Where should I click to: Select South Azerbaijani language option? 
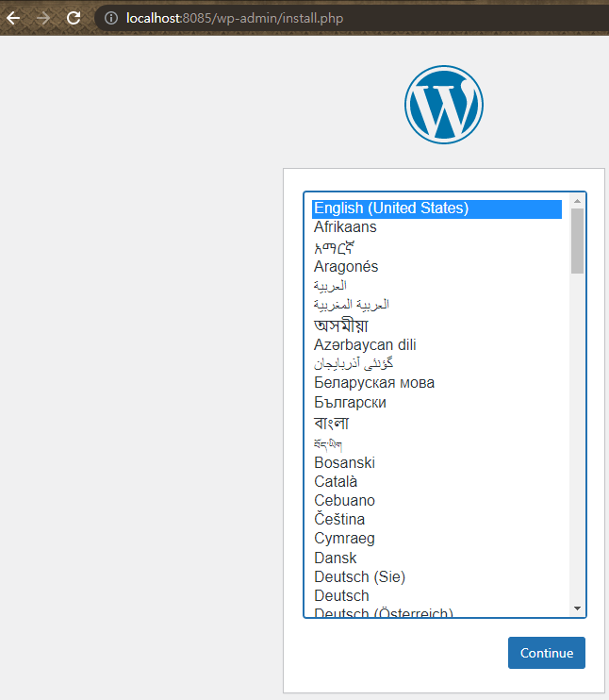coord(436,364)
